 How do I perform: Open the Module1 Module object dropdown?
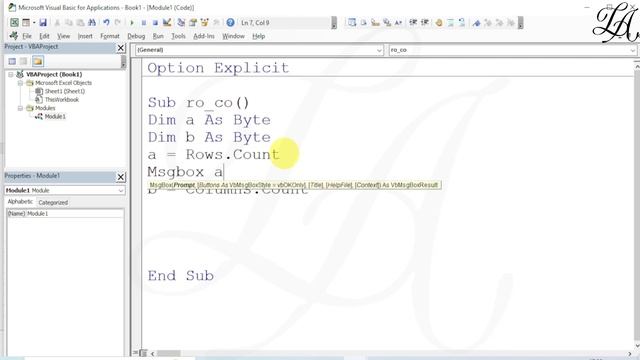pos(121,191)
